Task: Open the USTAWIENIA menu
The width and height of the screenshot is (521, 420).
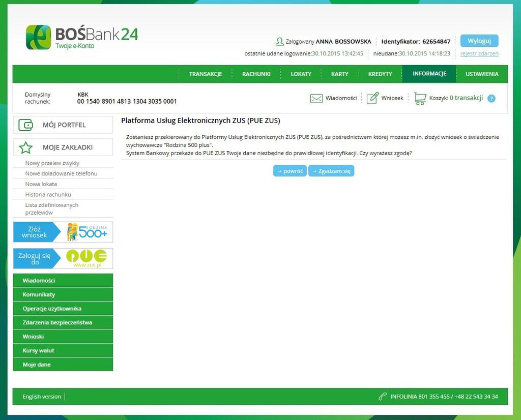Action: (x=482, y=74)
